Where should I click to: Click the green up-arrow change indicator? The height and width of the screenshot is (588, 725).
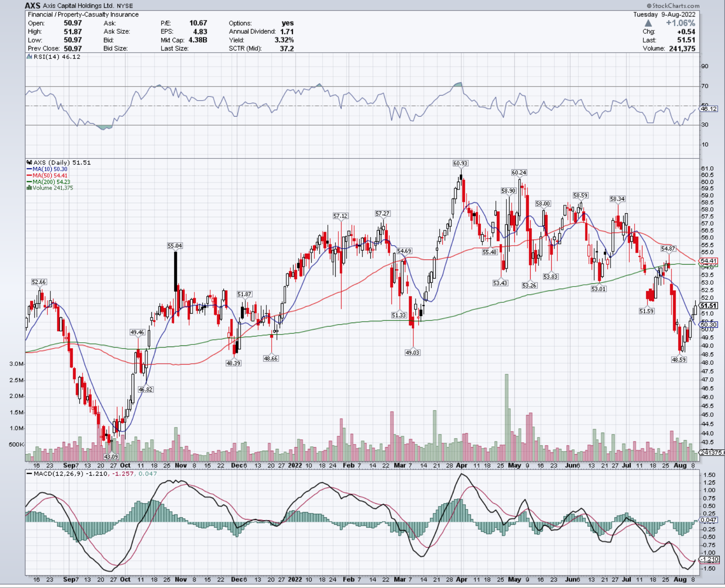click(648, 23)
